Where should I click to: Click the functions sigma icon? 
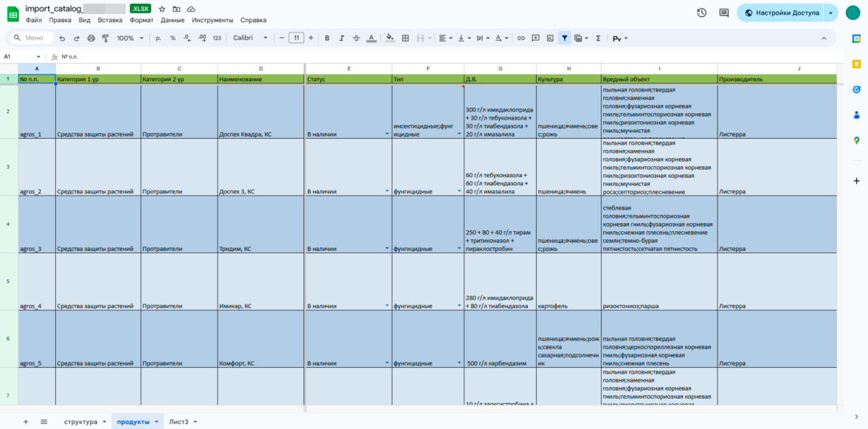(x=598, y=38)
